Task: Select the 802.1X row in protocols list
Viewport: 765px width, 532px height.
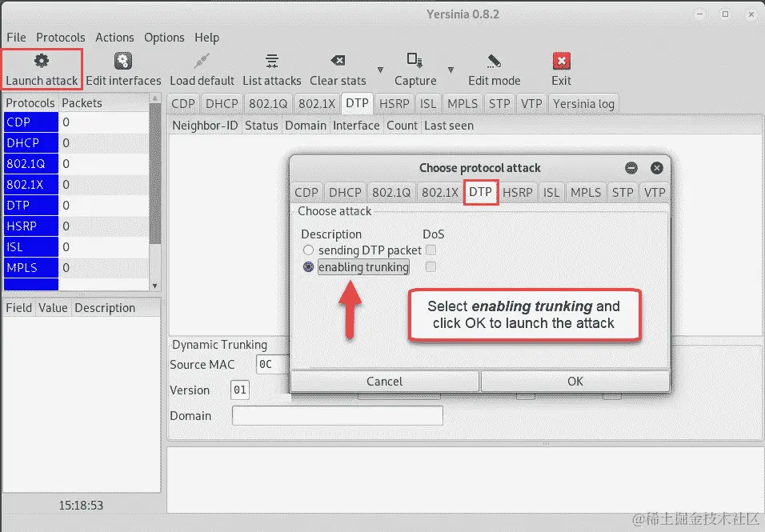Action: tap(76, 184)
